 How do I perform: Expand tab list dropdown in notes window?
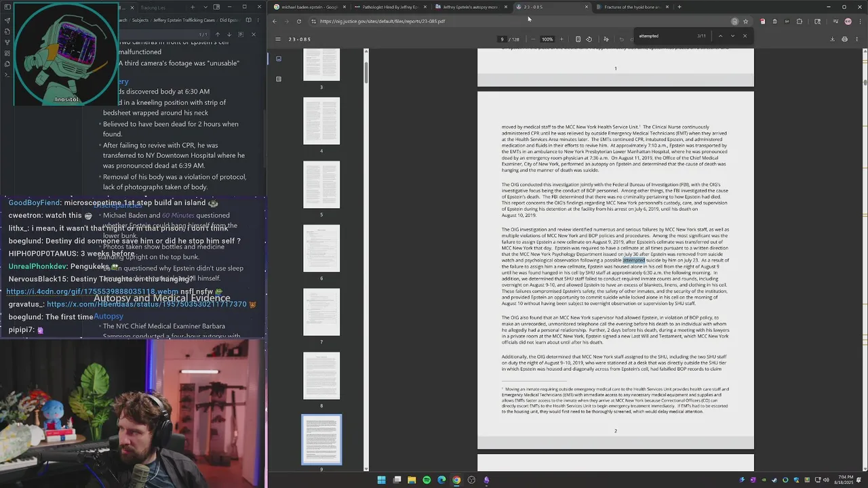204,7
